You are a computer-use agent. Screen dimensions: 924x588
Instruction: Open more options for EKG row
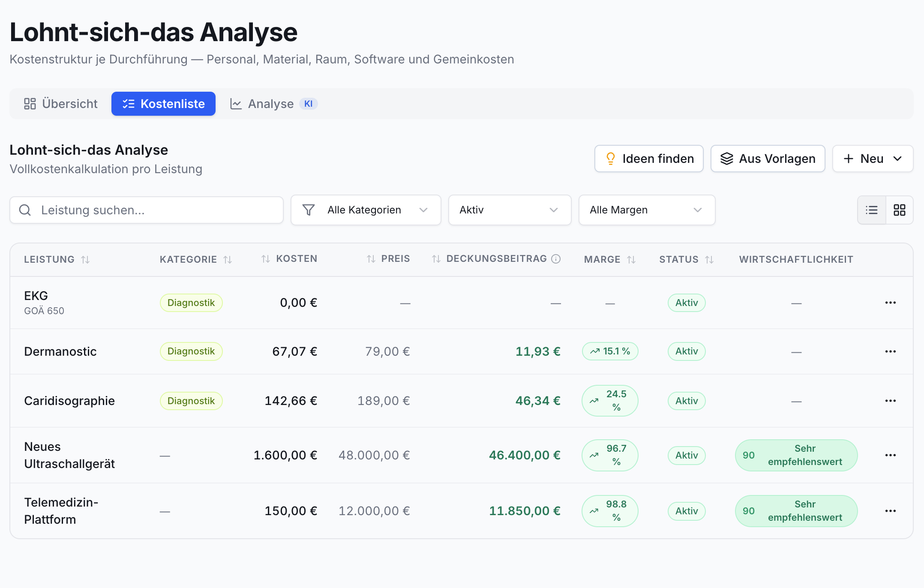[891, 303]
